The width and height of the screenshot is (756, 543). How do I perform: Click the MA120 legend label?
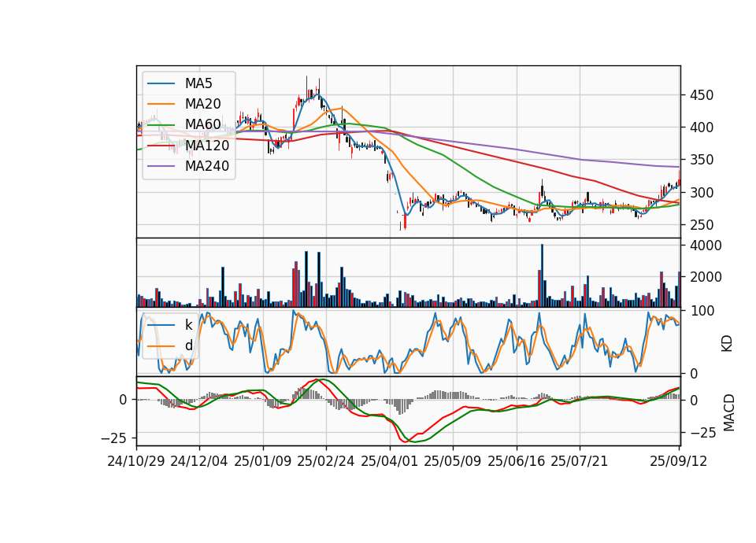coord(207,145)
